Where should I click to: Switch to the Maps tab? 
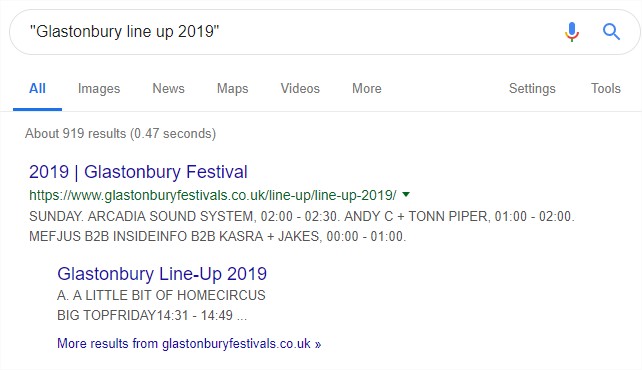pyautogui.click(x=232, y=88)
